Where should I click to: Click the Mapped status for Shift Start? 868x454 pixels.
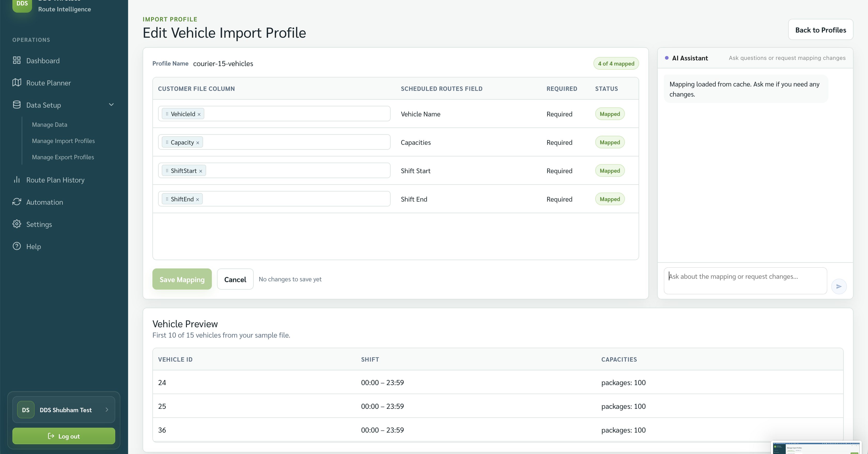click(610, 171)
